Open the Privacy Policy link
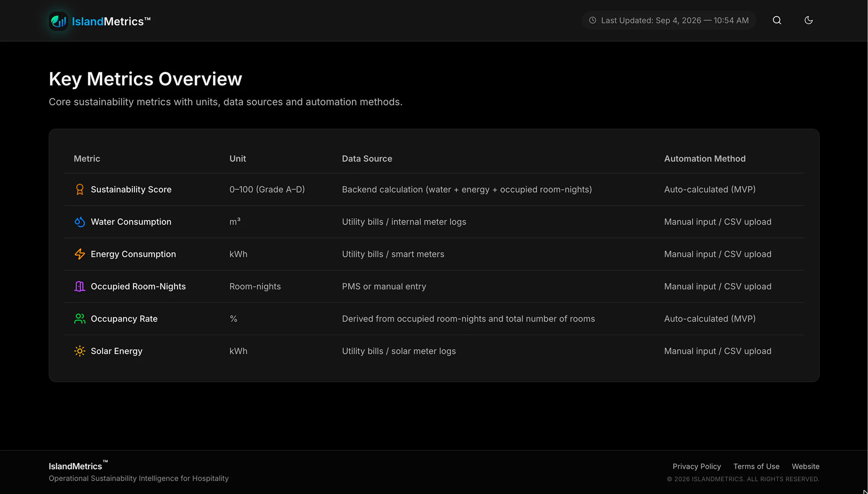Image resolution: width=868 pixels, height=494 pixels. [697, 466]
